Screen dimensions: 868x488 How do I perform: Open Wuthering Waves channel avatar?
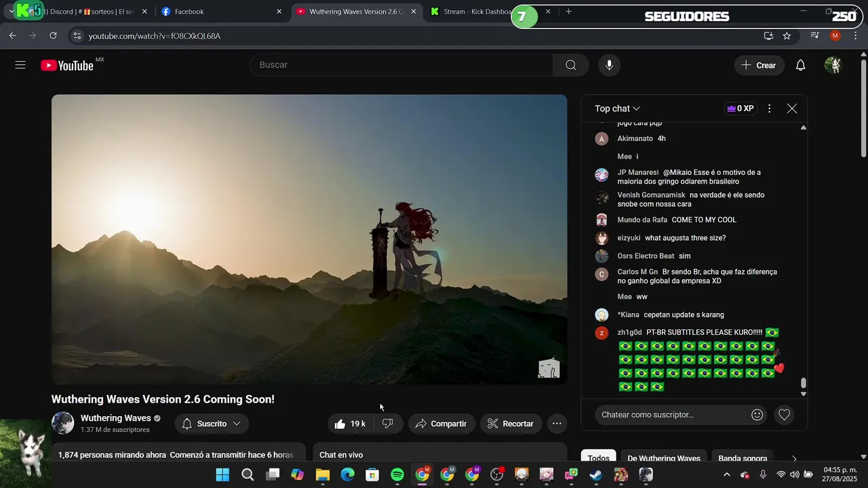point(62,423)
